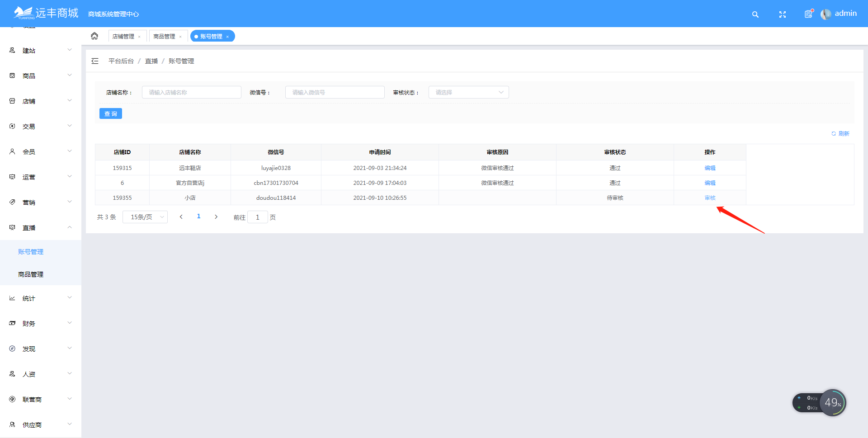This screenshot has width=868, height=438.
Task: Collapse sidebar with the hamburger icon
Action: click(x=95, y=61)
